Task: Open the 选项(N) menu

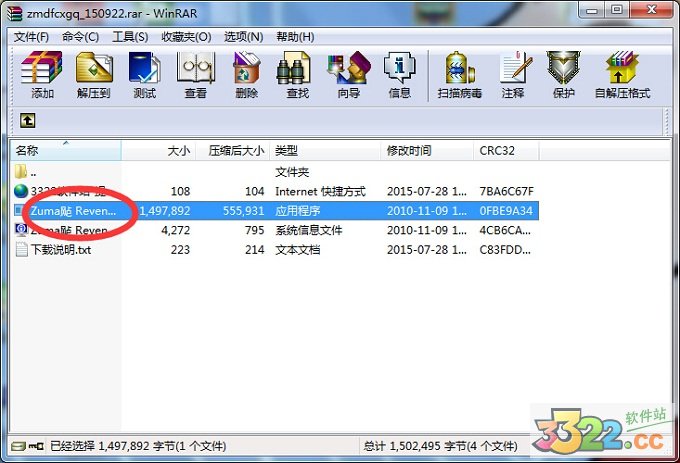Action: tap(244, 37)
